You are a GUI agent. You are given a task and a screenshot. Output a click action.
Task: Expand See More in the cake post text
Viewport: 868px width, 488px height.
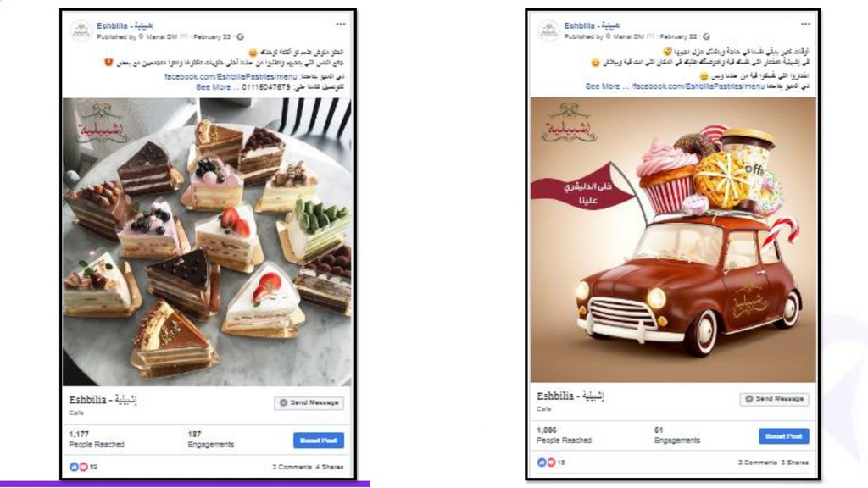click(x=213, y=87)
